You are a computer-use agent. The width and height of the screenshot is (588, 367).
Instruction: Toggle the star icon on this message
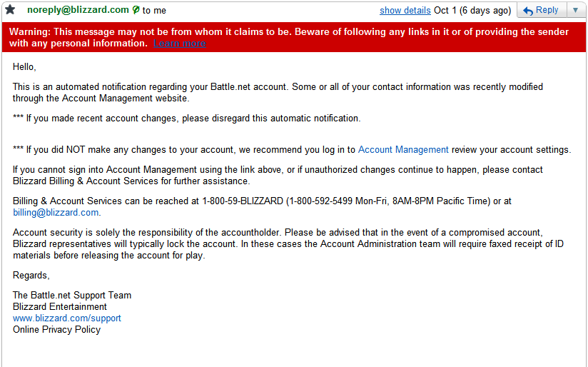[x=10, y=10]
